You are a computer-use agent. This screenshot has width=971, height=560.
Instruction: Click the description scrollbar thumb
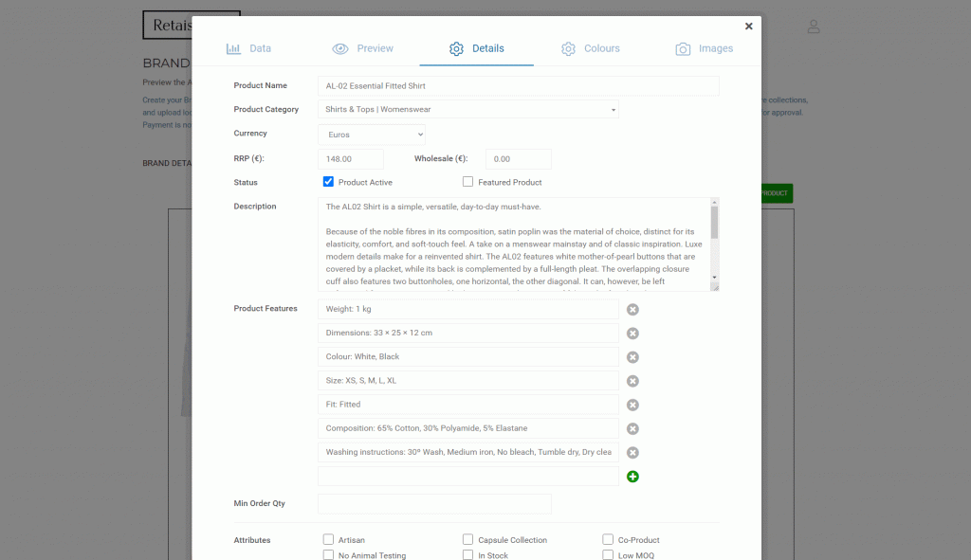click(715, 222)
